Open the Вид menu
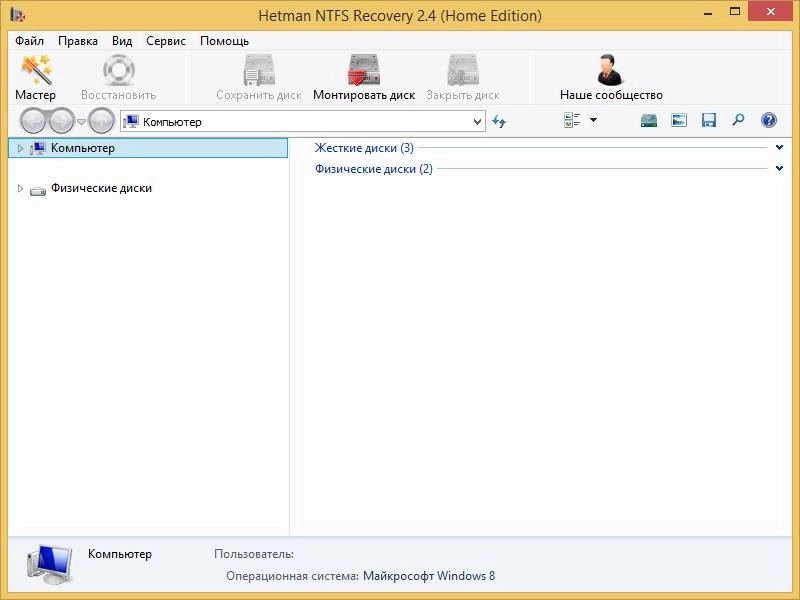This screenshot has height=600, width=800. 122,41
